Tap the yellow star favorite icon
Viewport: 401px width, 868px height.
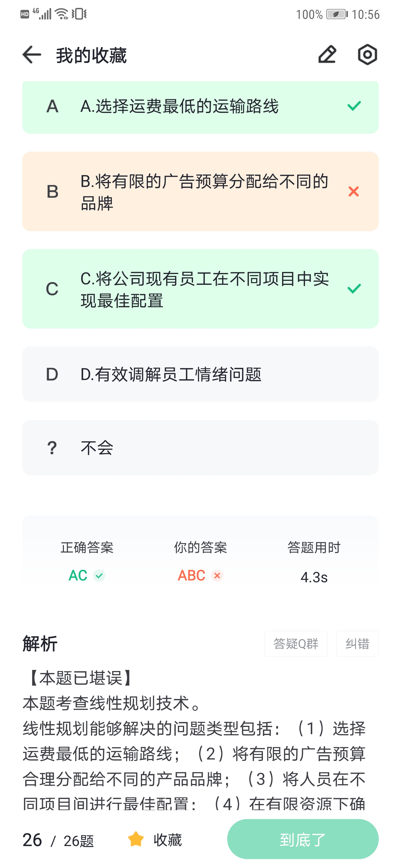tap(136, 839)
